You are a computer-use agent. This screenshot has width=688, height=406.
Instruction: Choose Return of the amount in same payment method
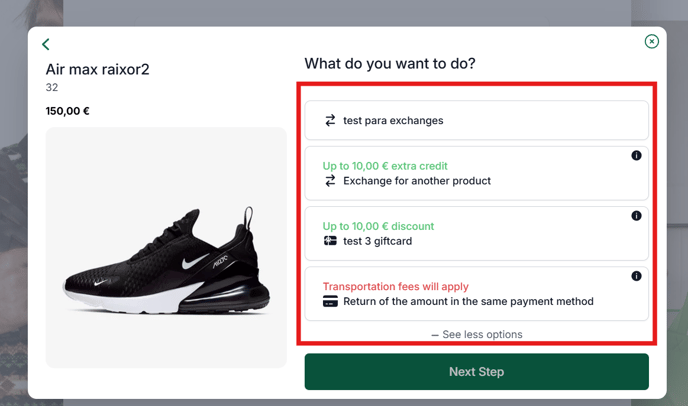click(477, 294)
